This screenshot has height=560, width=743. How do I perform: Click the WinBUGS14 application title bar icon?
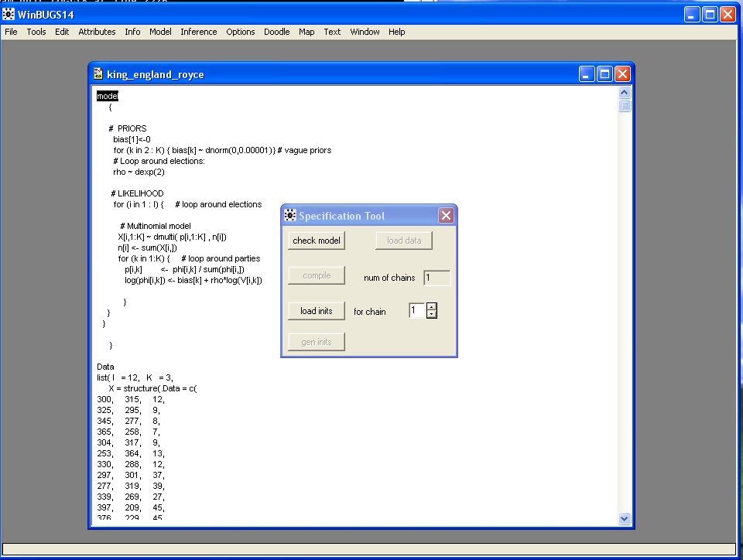9,15
